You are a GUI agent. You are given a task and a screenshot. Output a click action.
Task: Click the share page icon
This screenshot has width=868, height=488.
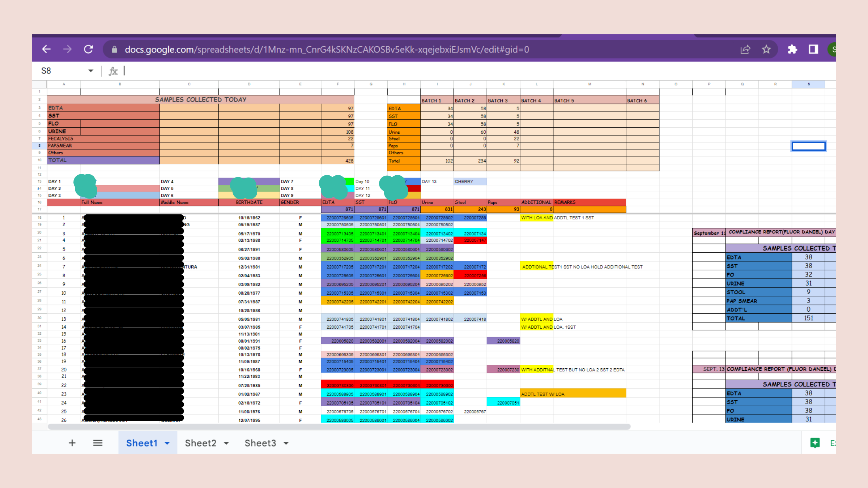pos(745,50)
